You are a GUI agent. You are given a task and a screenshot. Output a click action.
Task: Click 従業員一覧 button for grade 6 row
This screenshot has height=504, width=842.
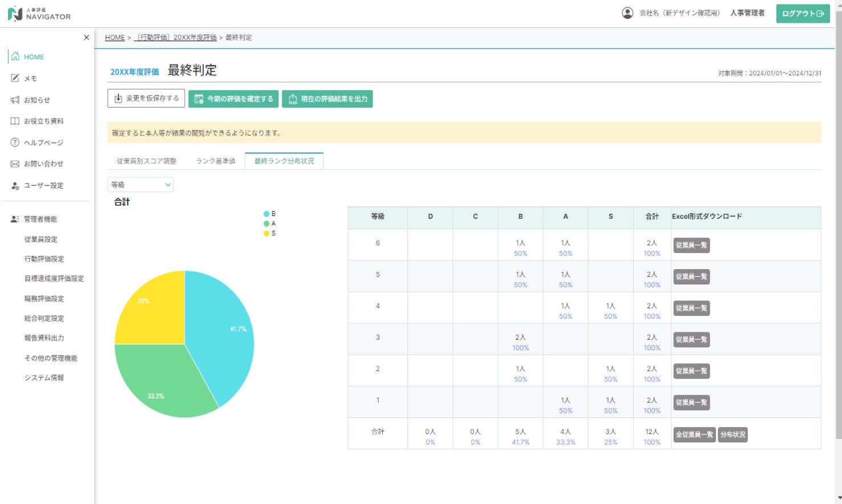(691, 245)
